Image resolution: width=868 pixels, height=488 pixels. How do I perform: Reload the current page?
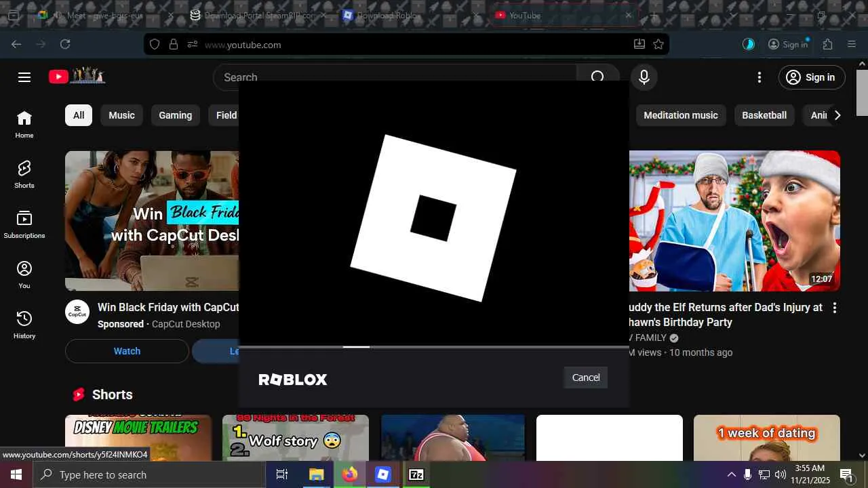coord(65,44)
